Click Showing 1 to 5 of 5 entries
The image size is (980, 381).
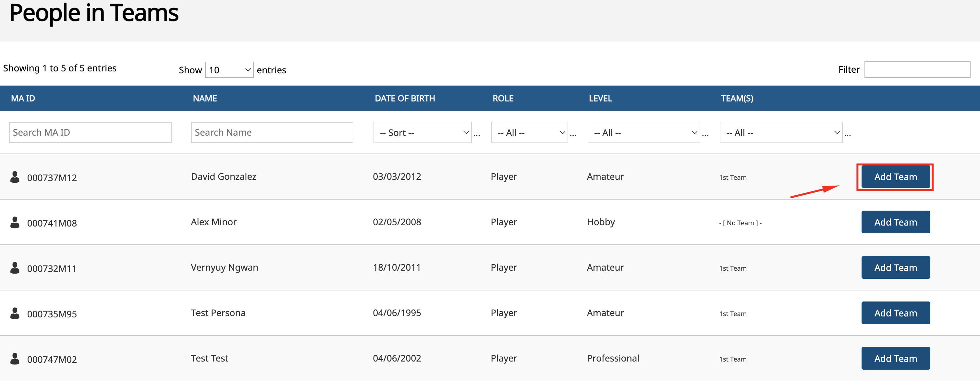60,68
